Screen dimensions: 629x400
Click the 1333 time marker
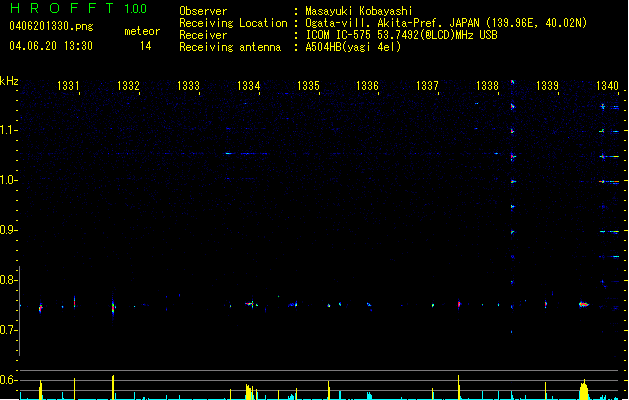(188, 86)
